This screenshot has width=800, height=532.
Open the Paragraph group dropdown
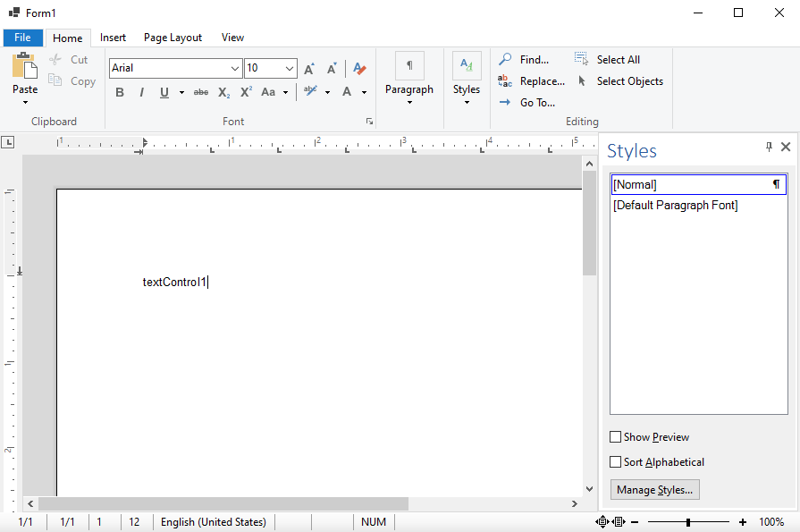point(409,78)
